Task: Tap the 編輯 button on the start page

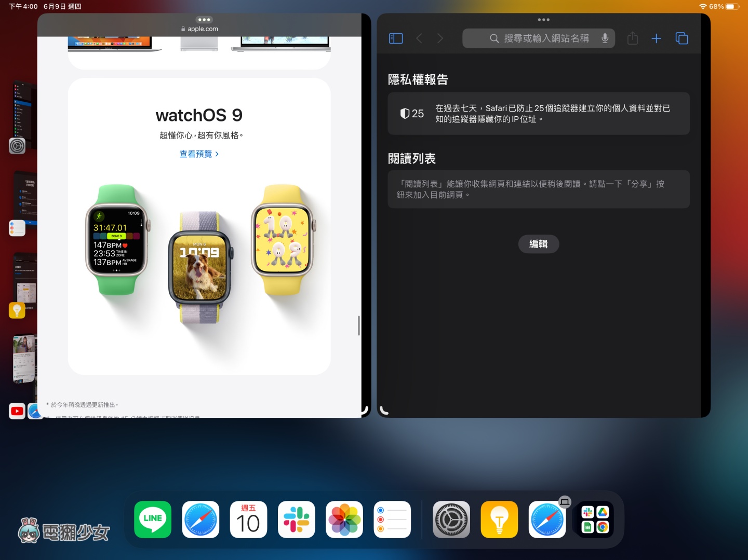Action: coord(539,244)
